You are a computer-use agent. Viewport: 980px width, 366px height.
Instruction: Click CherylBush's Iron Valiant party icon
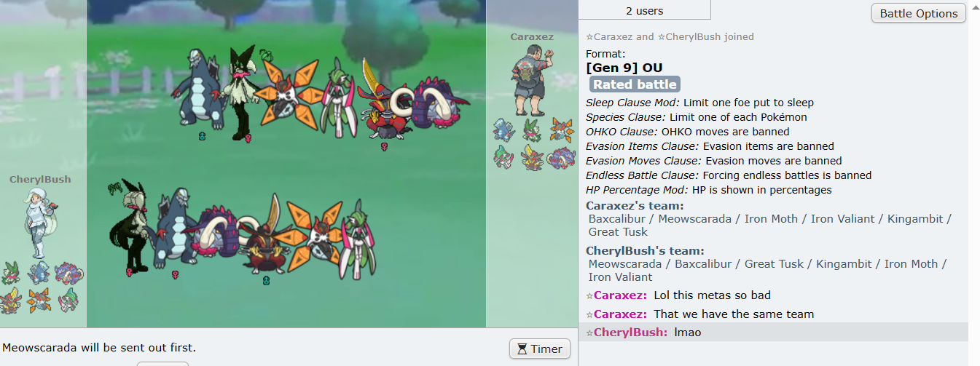click(x=67, y=300)
